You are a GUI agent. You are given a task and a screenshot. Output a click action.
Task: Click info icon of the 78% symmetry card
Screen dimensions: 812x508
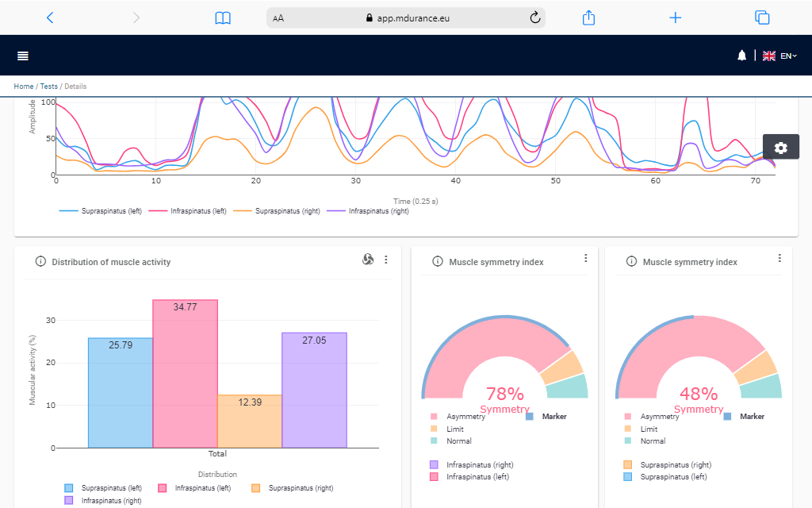coord(437,262)
